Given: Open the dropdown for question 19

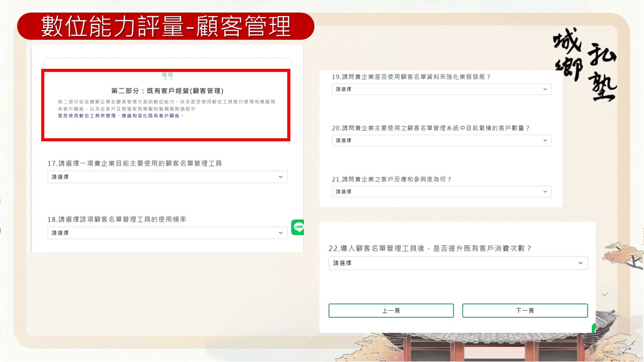Looking at the screenshot, I should (441, 89).
